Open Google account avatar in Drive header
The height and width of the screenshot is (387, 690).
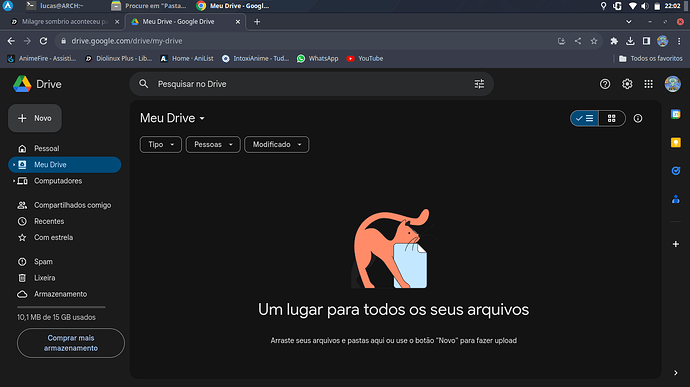672,84
